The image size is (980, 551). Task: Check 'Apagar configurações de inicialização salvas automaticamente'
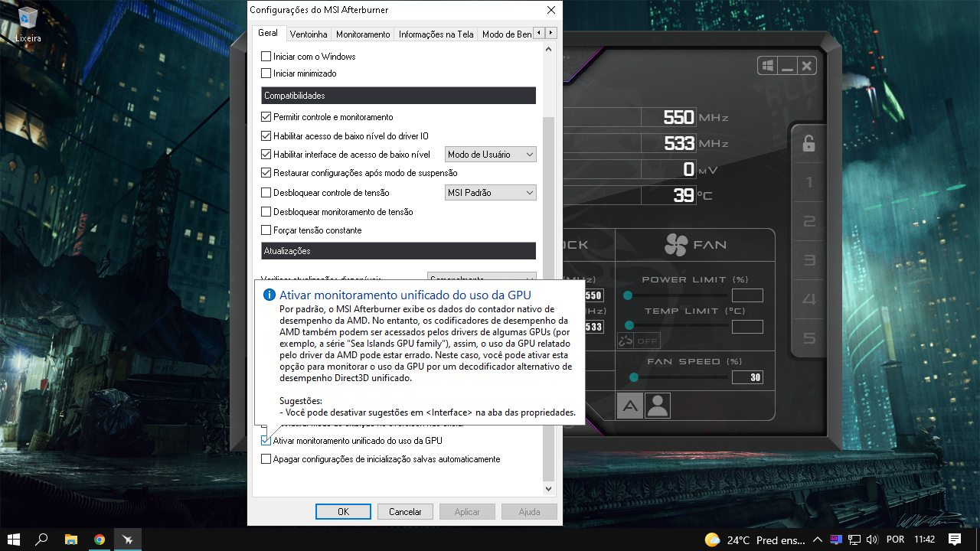coord(266,459)
